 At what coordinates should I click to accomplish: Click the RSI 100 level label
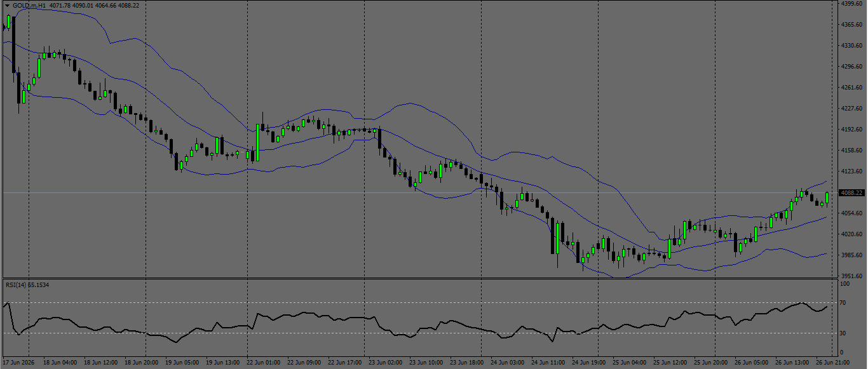tap(844, 284)
